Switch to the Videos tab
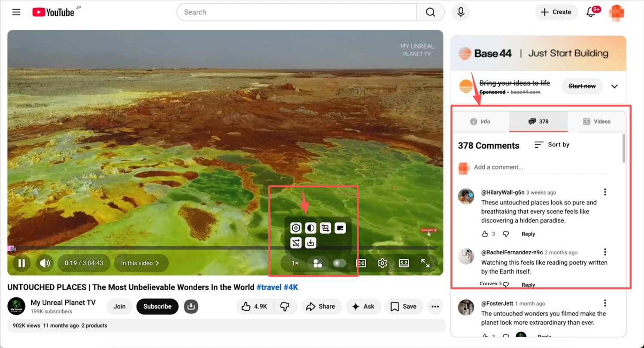Image resolution: width=644 pixels, height=348 pixels. [597, 122]
